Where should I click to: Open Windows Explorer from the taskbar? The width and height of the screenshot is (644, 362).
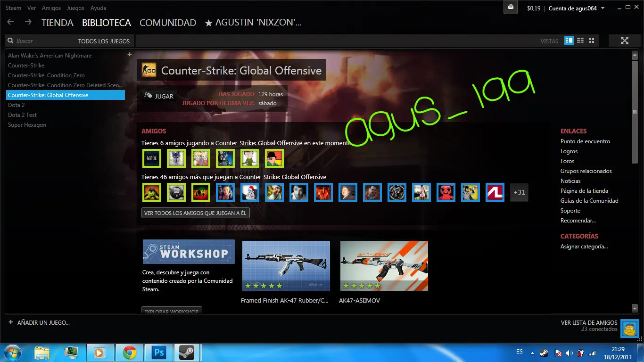point(42,353)
